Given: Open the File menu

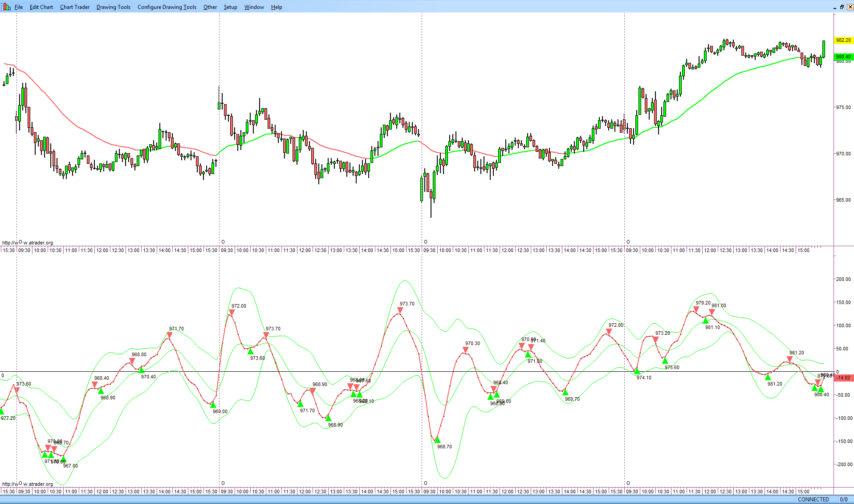Looking at the screenshot, I should click(x=19, y=7).
